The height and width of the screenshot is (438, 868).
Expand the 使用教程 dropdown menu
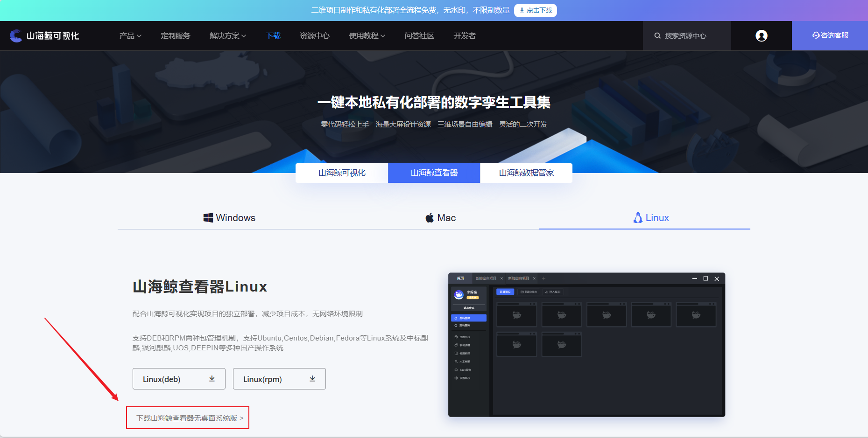[367, 36]
